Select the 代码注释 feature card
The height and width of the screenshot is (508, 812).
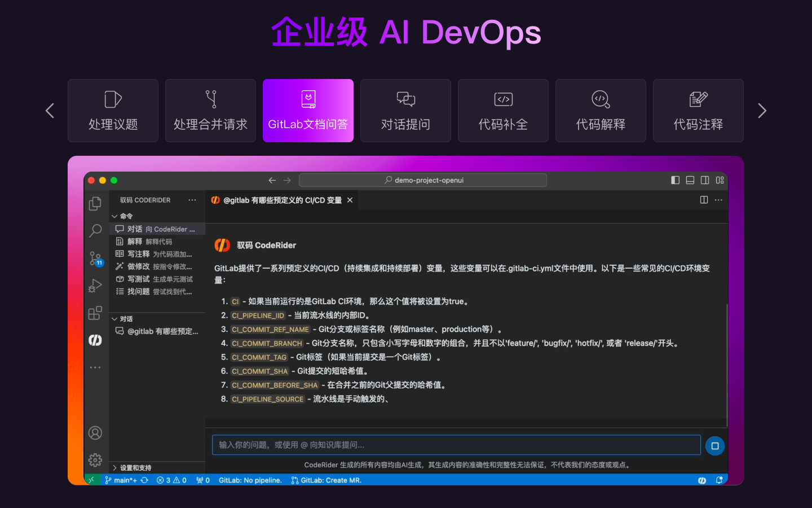pos(698,111)
